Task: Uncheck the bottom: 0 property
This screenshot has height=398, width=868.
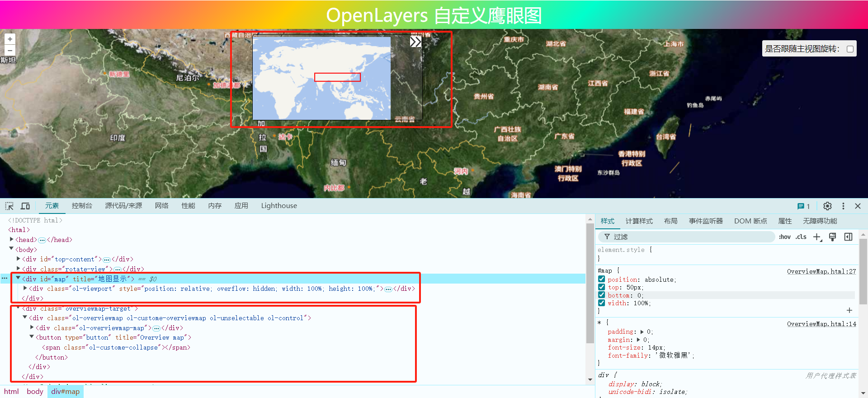Action: (x=601, y=295)
